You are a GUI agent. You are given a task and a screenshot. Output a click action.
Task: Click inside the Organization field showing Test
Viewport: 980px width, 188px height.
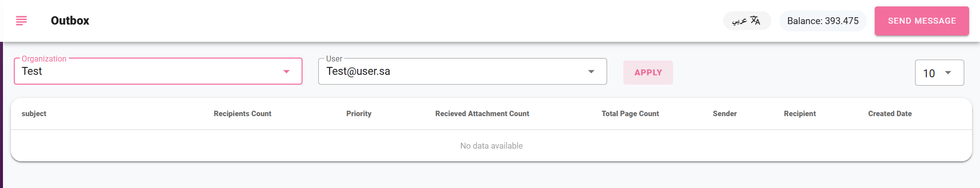(x=158, y=71)
